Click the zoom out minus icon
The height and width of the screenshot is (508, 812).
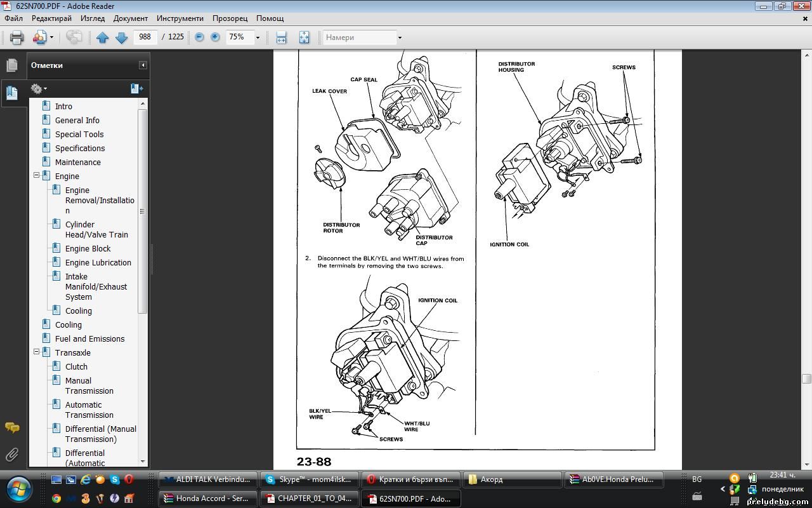pos(199,37)
